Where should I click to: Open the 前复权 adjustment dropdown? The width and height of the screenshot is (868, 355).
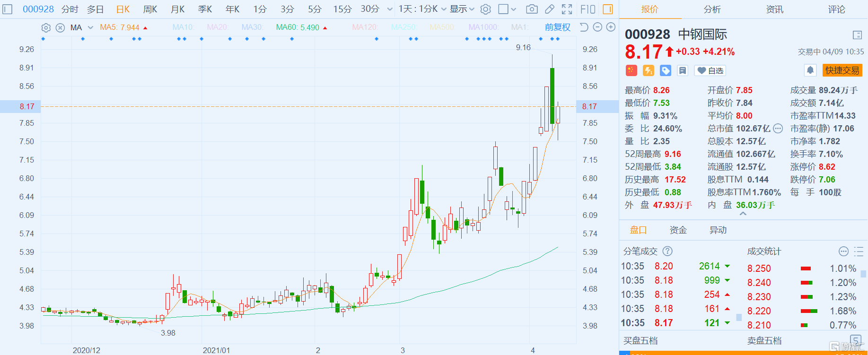[x=557, y=27]
